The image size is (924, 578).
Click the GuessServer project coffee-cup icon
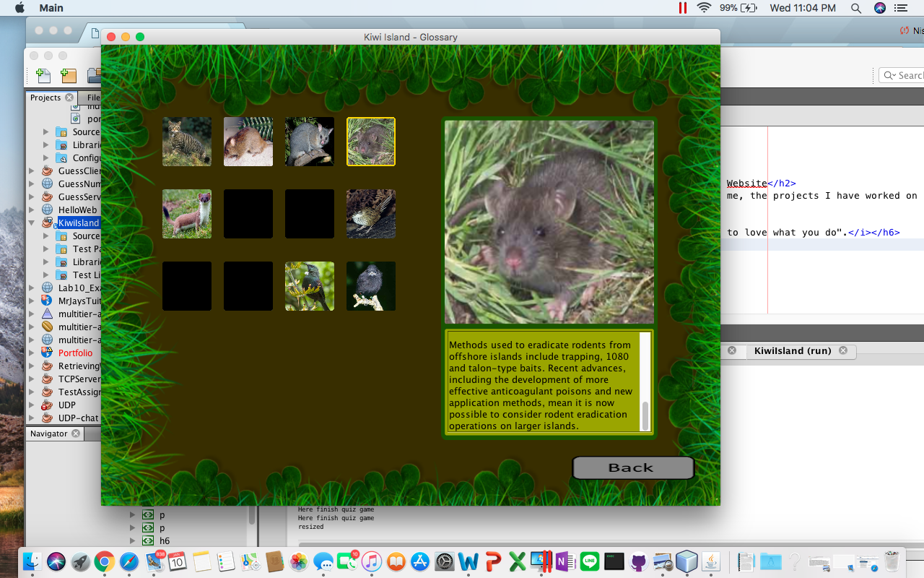coord(47,197)
